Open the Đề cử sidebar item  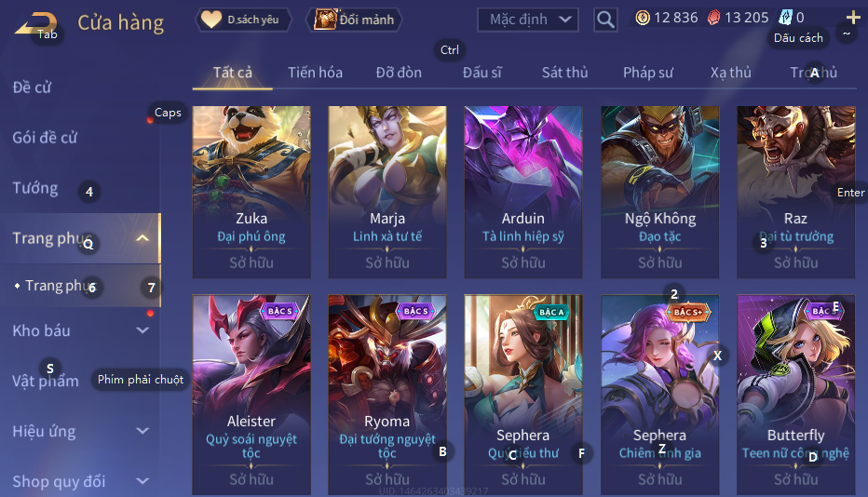pos(32,87)
